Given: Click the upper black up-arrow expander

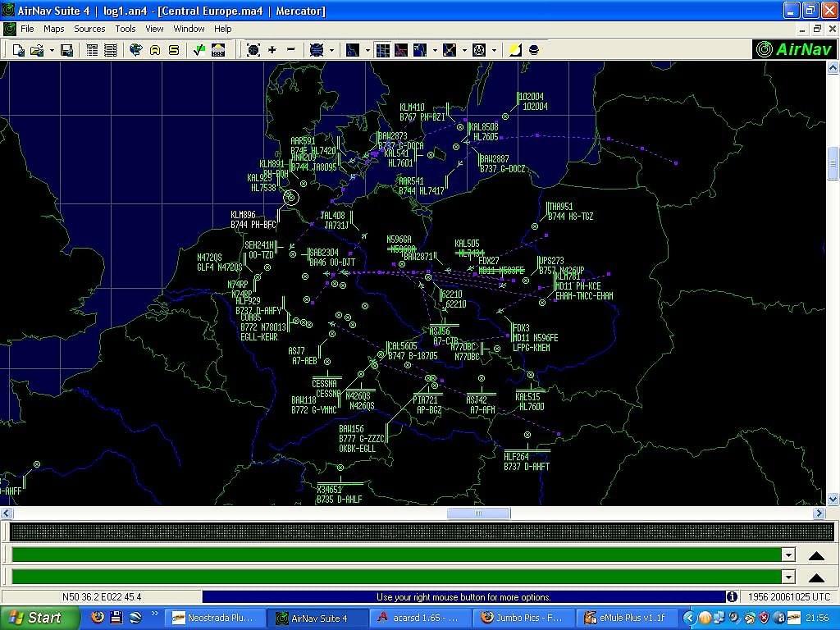Looking at the screenshot, I should (x=816, y=555).
